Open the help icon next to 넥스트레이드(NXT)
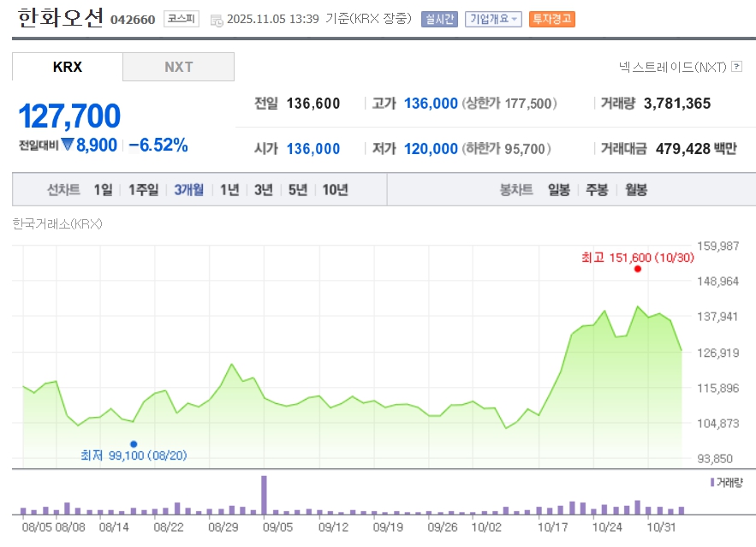Viewport: 756px width, 547px height. pyautogui.click(x=736, y=66)
